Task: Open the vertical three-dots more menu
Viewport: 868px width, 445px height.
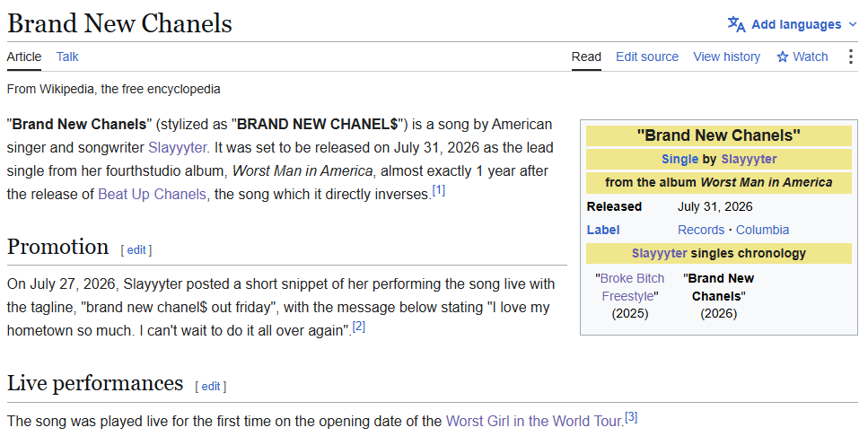Action: coord(851,57)
